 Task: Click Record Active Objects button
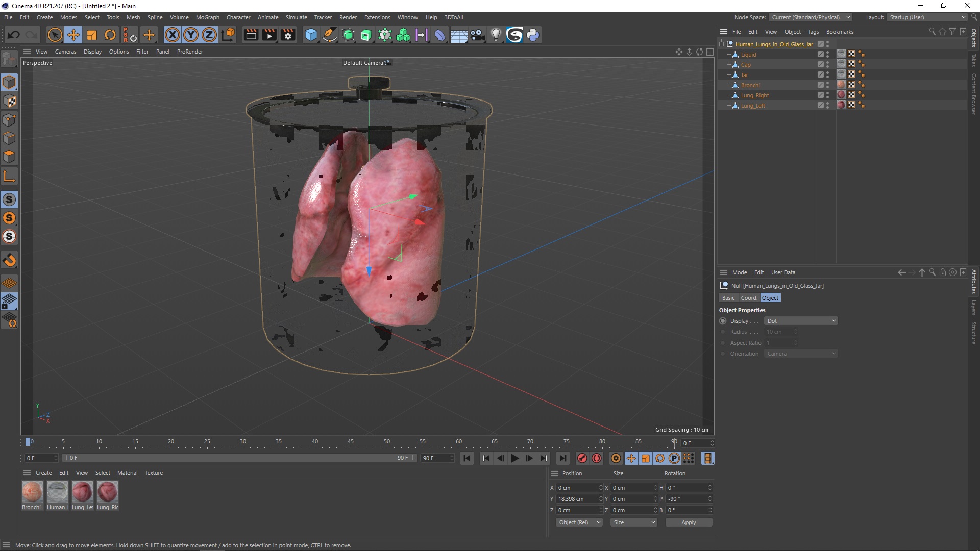582,458
